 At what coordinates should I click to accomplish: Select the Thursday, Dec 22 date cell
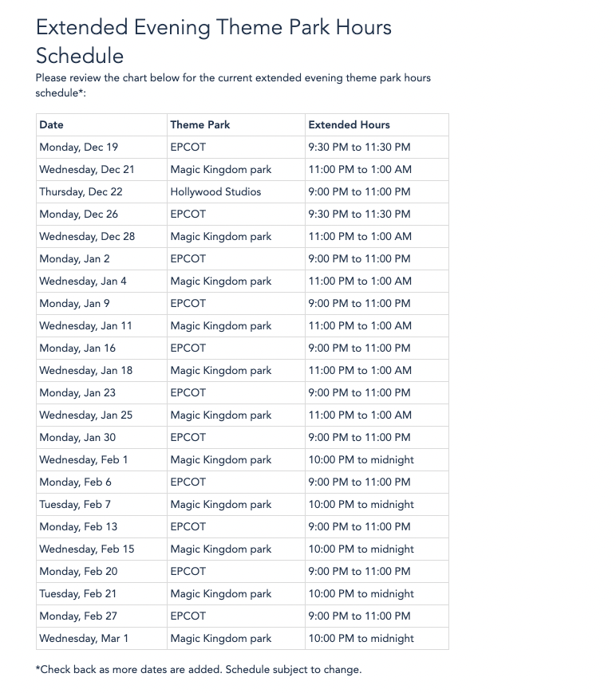(x=81, y=192)
